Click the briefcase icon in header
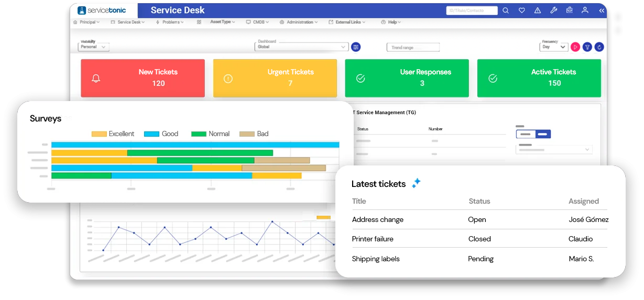The height and width of the screenshot is (300, 644). (570, 10)
